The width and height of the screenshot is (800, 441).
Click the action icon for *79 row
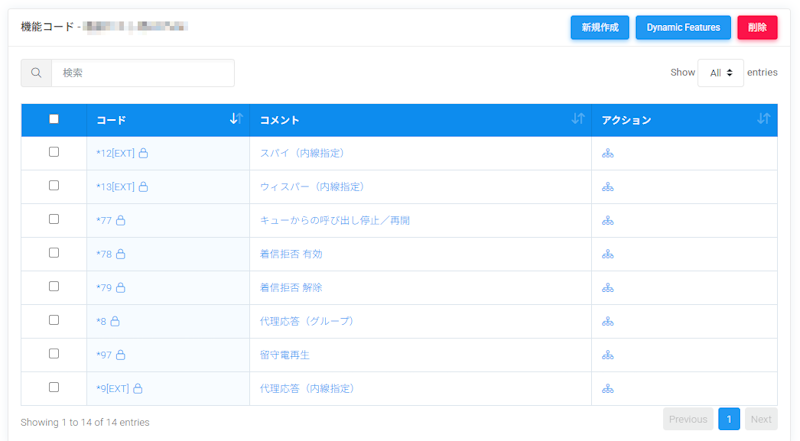[607, 288]
